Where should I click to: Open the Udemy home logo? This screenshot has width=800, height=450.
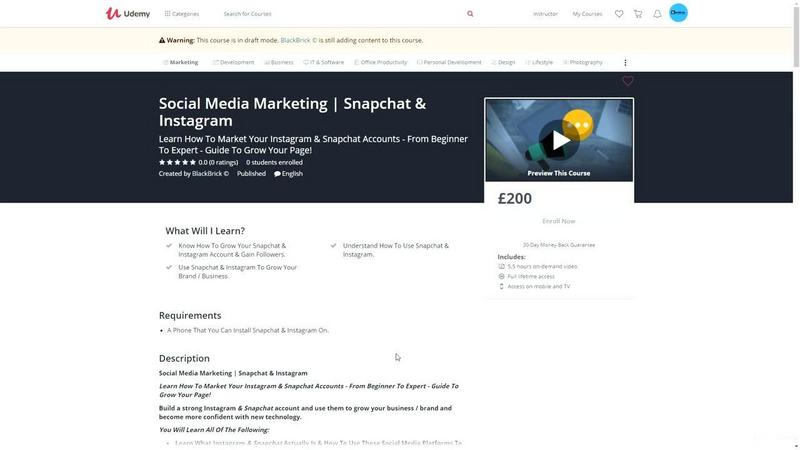[128, 14]
